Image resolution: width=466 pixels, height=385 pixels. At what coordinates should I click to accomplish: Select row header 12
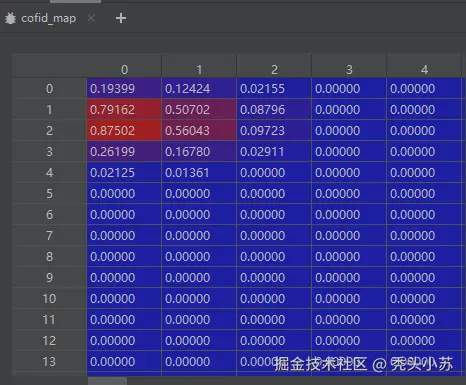click(49, 341)
